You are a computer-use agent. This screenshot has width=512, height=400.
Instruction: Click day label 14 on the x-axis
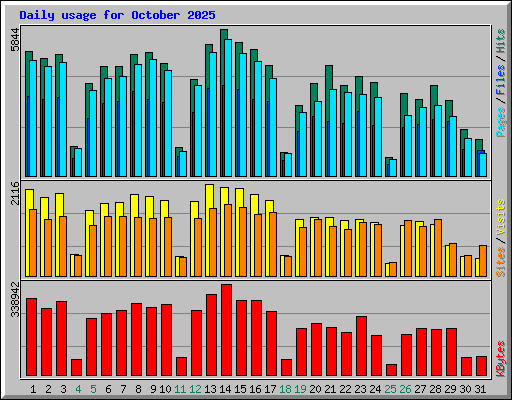(x=225, y=389)
